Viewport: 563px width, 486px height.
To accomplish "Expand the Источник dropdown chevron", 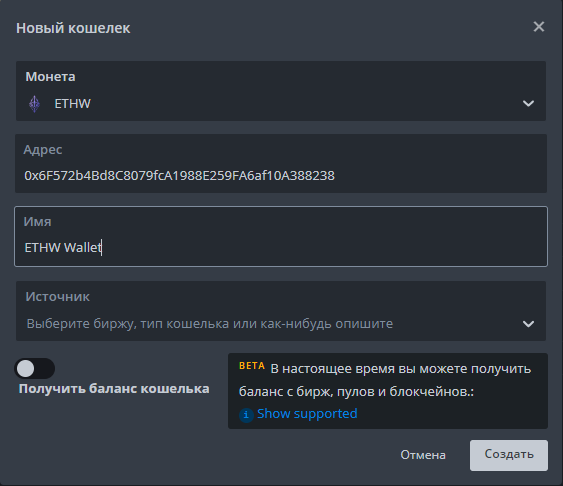I will tap(528, 324).
